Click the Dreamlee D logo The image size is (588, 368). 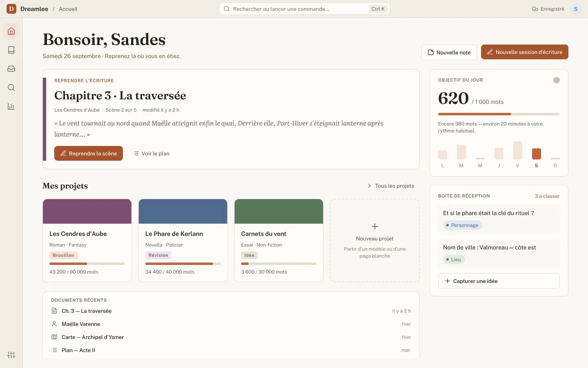click(x=11, y=9)
